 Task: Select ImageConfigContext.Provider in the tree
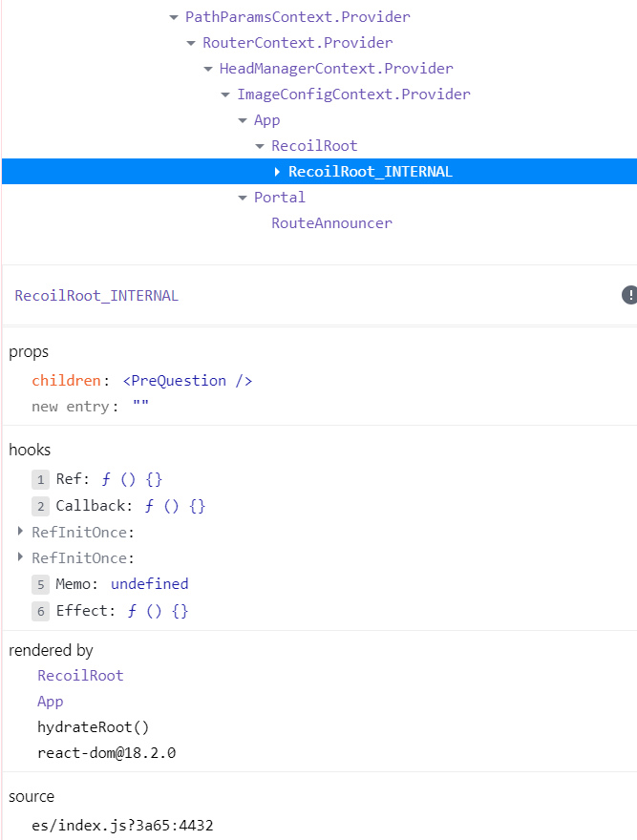354,94
